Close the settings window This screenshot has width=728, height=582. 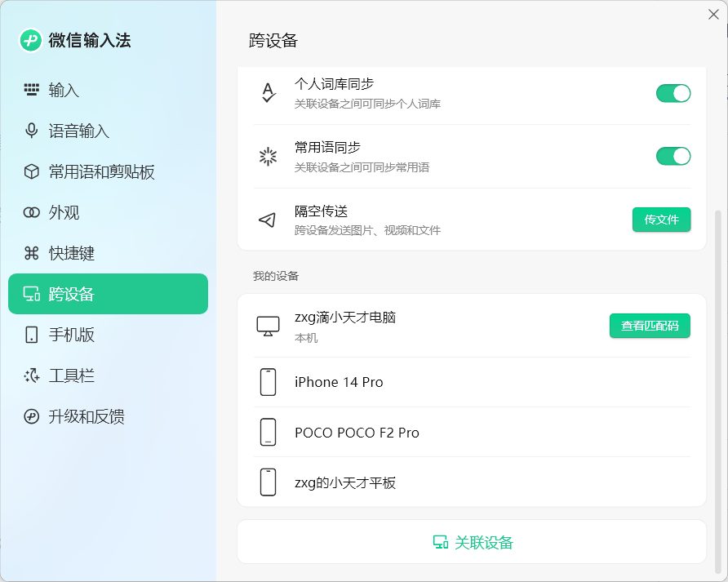pos(713,15)
